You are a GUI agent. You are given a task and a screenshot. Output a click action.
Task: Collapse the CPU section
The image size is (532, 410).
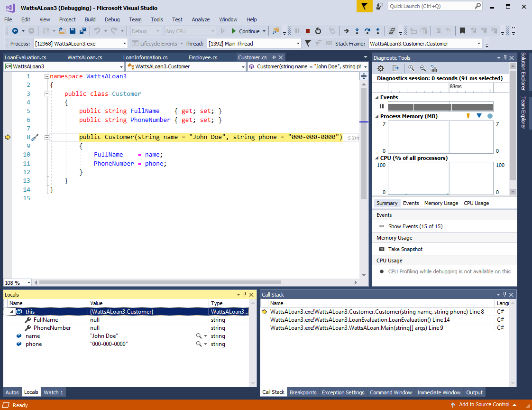(x=376, y=158)
